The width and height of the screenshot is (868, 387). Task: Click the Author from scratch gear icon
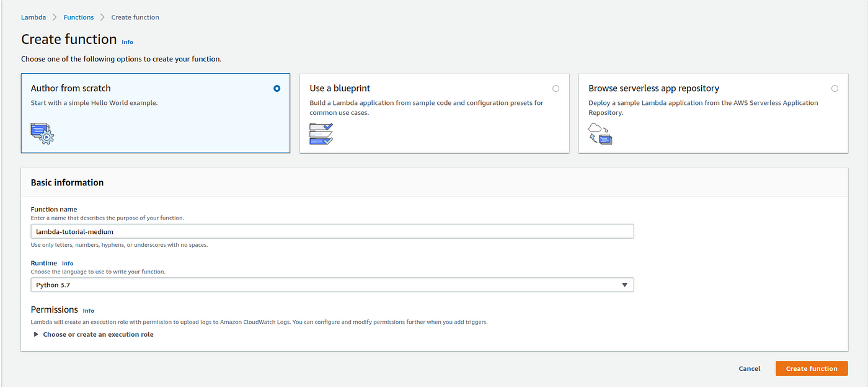pyautogui.click(x=42, y=134)
